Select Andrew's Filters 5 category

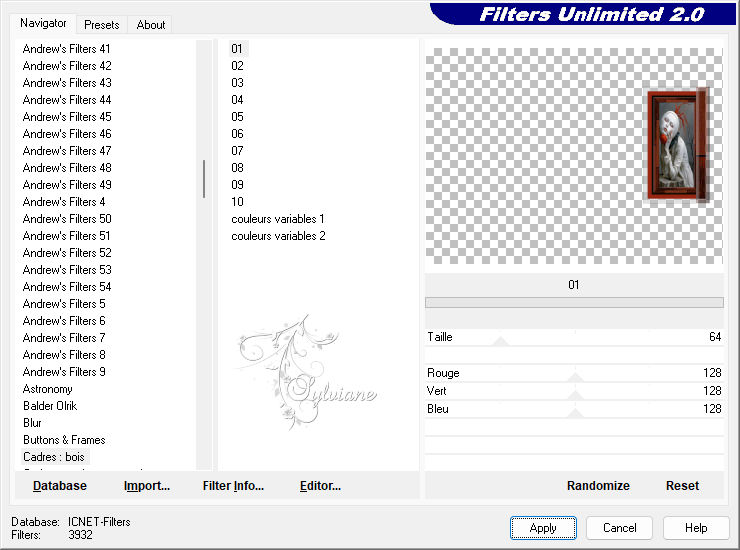pyautogui.click(x=64, y=304)
